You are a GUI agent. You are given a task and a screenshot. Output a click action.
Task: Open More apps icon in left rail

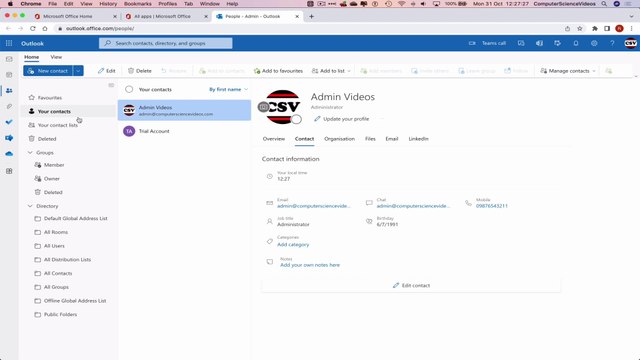[x=9, y=171]
